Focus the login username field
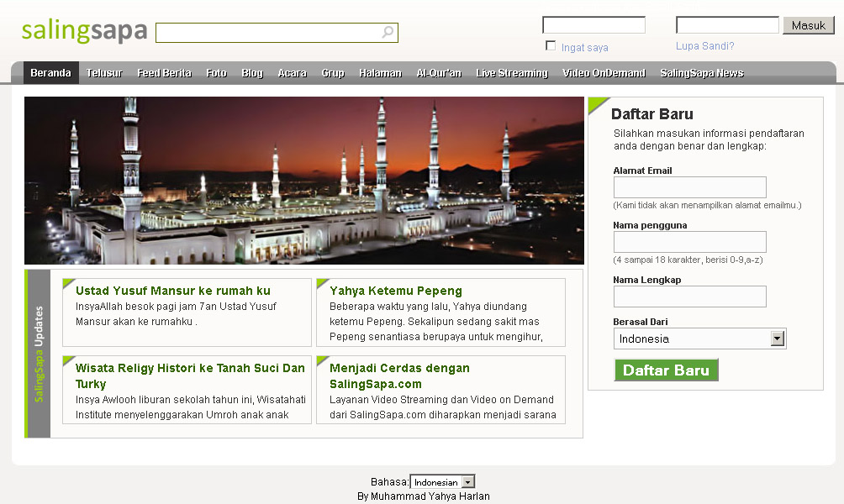This screenshot has height=504, width=844. click(593, 24)
